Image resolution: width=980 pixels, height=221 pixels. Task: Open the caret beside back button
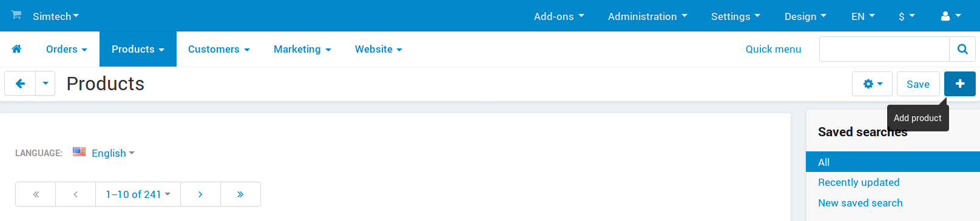[x=46, y=84]
